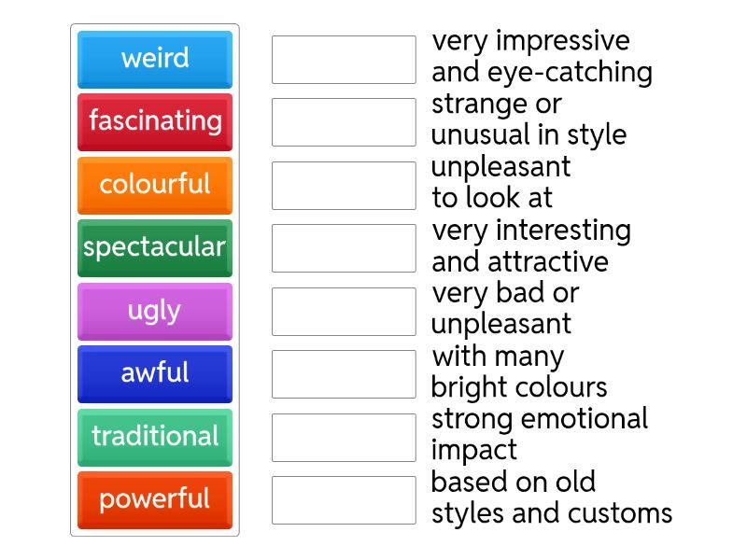Select box beside 'based on old styles and customs'
Image resolution: width=747 pixels, height=560 pixels.
coord(344,500)
